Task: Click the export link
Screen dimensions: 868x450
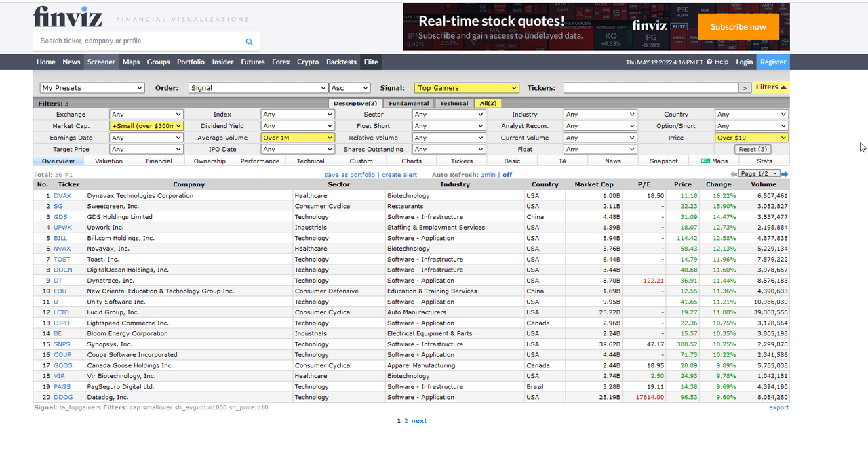Action: pos(779,407)
